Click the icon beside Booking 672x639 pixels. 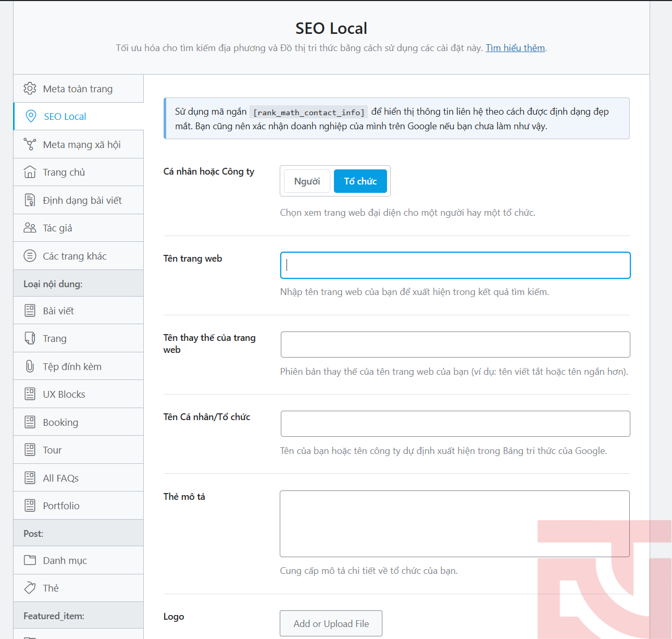click(x=30, y=422)
